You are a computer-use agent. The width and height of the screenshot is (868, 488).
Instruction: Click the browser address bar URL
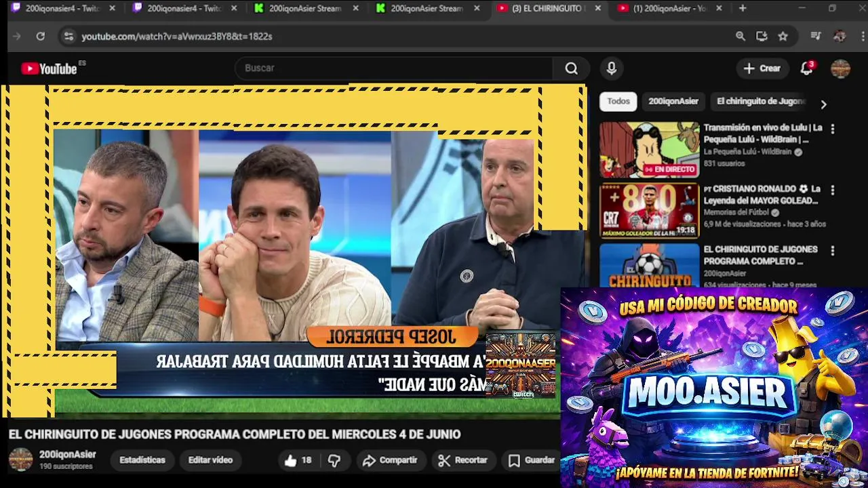177,37
